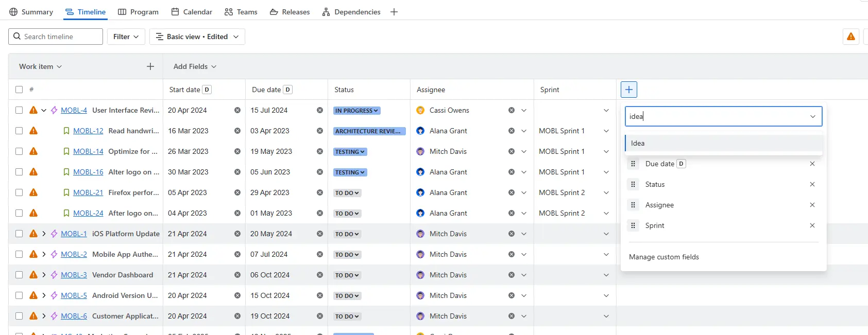Switch to the Releases tab
The width and height of the screenshot is (868, 335).
click(x=290, y=12)
